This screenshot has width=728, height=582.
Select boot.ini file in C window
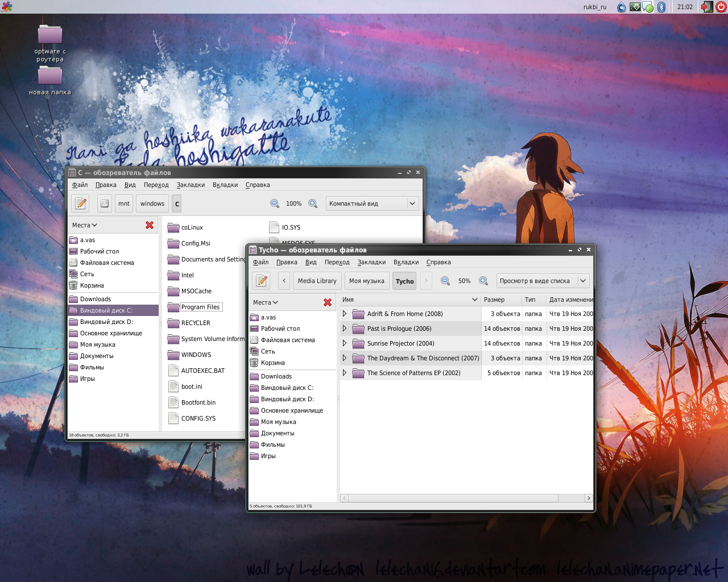pyautogui.click(x=185, y=386)
